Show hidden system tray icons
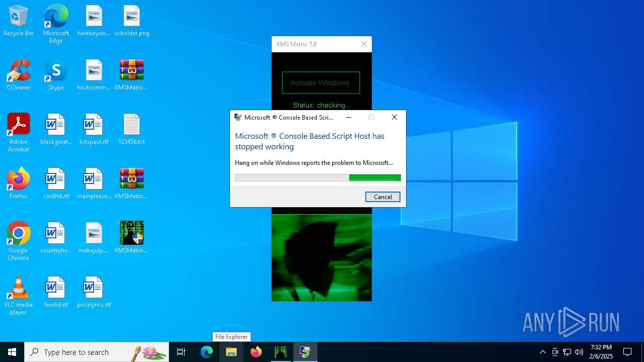The image size is (644, 362). 542,352
